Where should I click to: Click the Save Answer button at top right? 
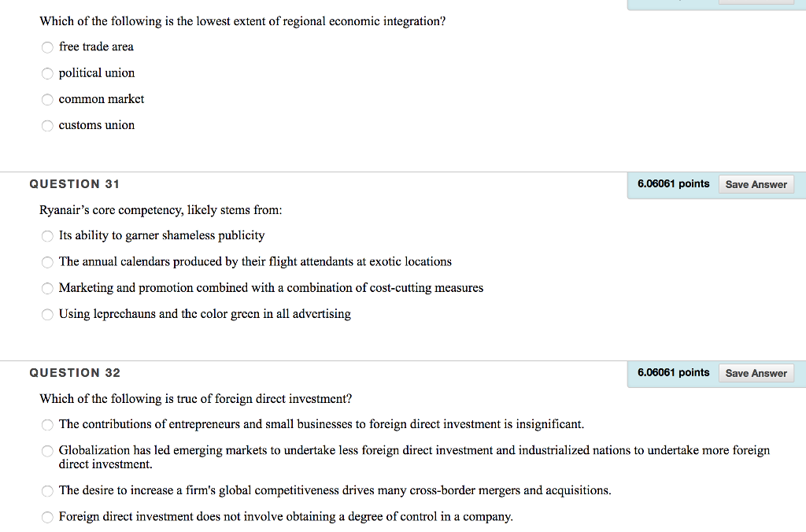pyautogui.click(x=756, y=2)
